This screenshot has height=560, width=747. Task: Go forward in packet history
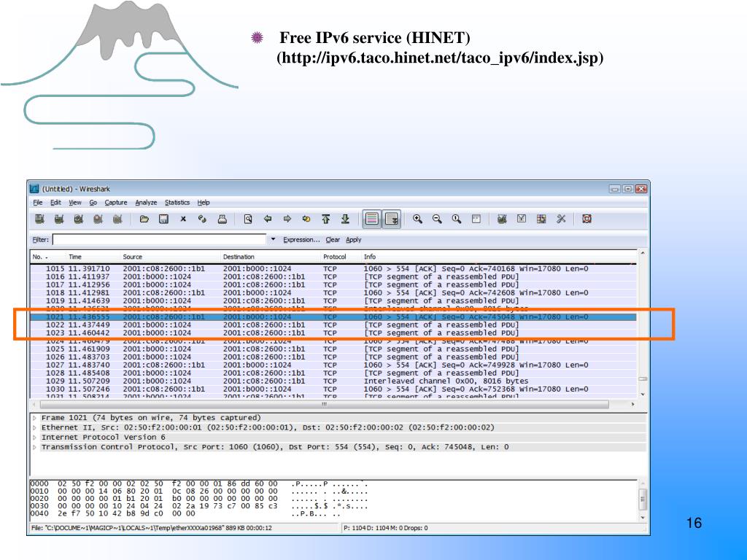click(287, 219)
